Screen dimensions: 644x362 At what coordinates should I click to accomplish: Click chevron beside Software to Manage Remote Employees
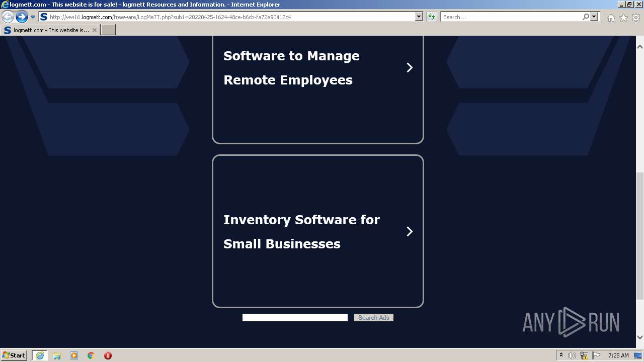tap(410, 67)
